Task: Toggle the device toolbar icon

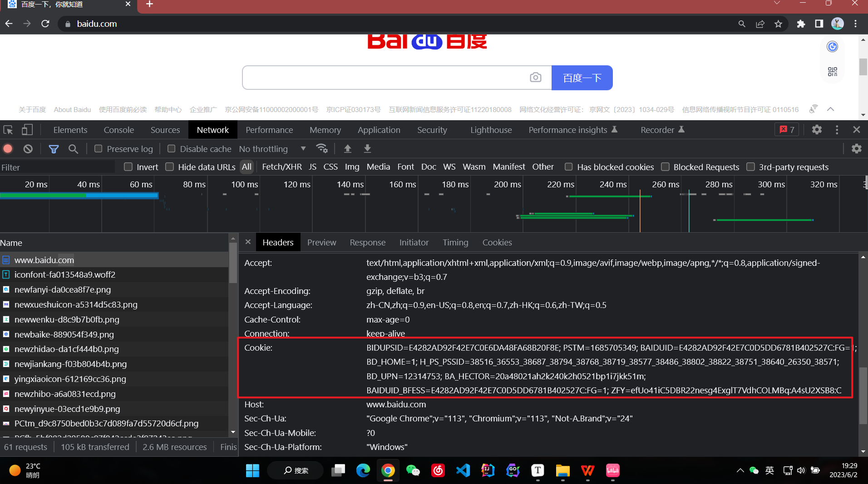Action: tap(27, 130)
